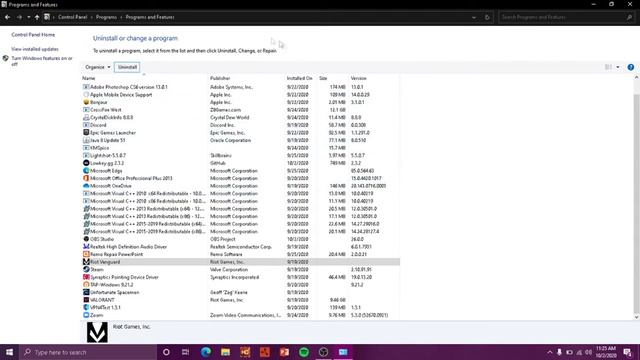This screenshot has width=640, height=360.
Task: Open PowerPoint from the taskbar
Action: coord(284,352)
